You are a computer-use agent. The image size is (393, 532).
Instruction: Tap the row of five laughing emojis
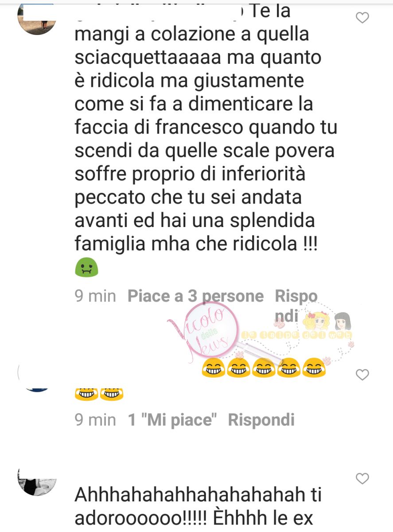pyautogui.click(x=264, y=367)
